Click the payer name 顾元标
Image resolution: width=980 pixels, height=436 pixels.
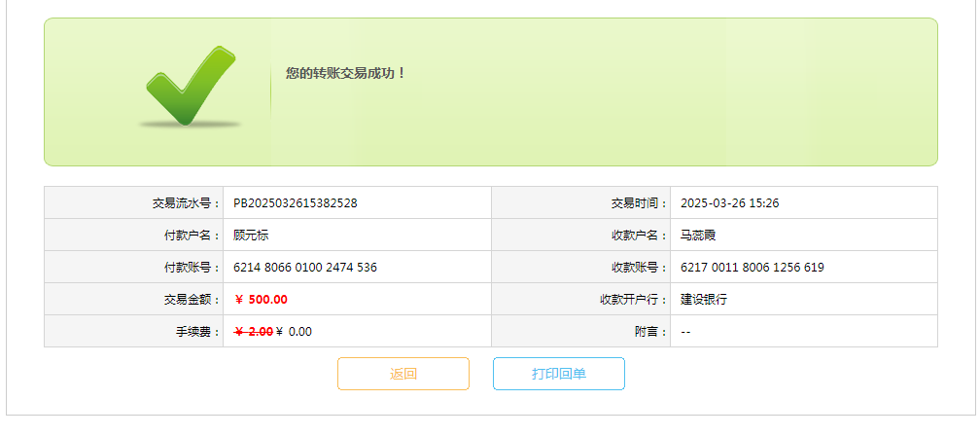click(x=251, y=236)
